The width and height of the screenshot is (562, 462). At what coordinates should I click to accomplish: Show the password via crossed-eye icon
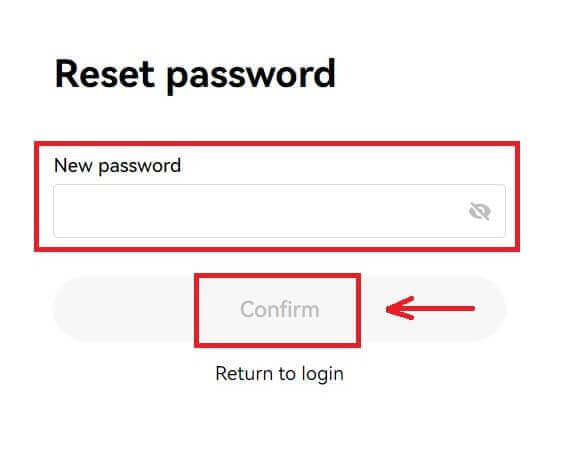pyautogui.click(x=480, y=211)
